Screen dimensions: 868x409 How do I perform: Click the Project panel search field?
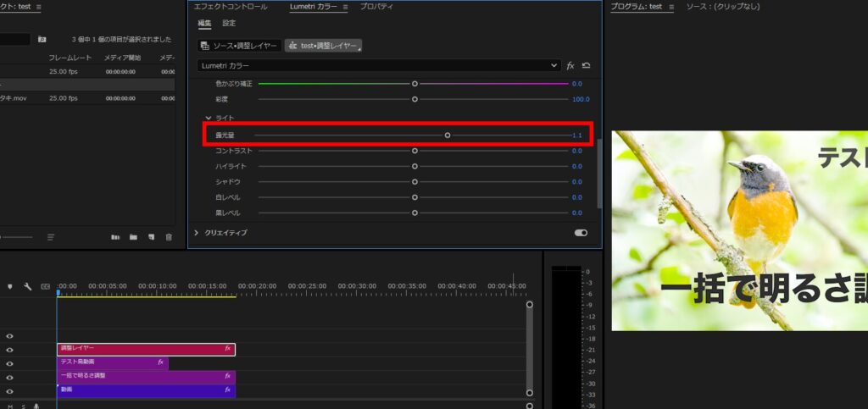[x=15, y=39]
